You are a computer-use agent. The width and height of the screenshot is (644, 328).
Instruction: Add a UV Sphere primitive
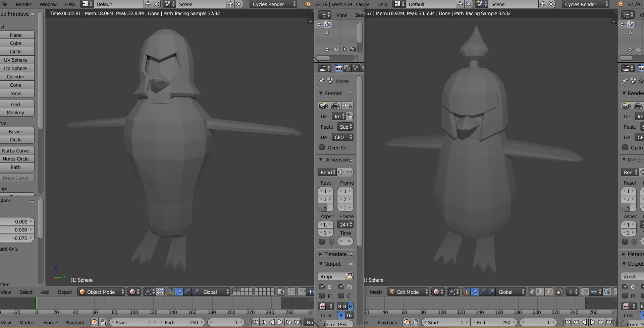(16, 60)
